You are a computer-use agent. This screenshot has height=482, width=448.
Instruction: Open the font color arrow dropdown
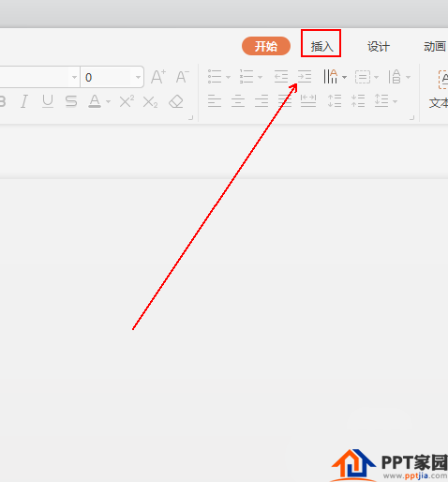(x=108, y=101)
